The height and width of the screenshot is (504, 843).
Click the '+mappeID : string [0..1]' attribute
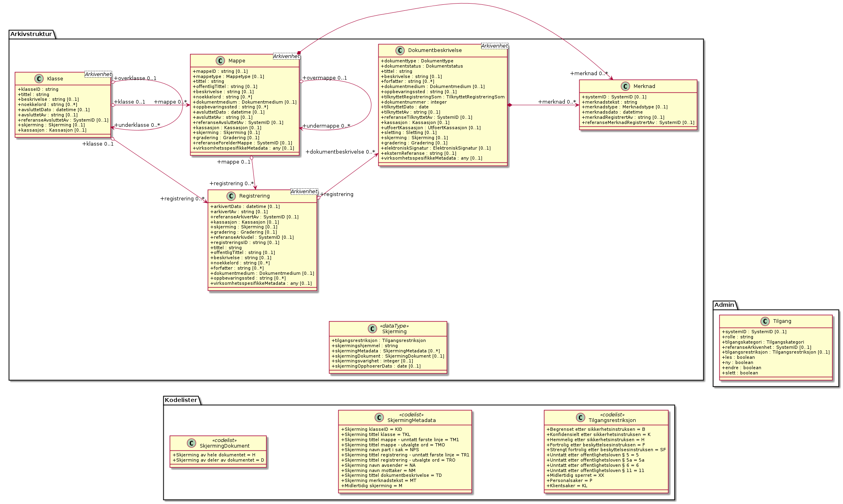click(220, 72)
